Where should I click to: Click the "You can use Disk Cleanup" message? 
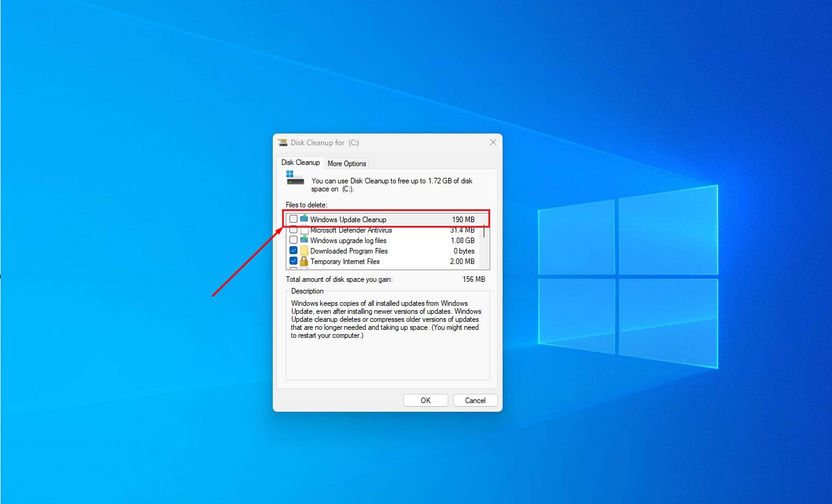[392, 185]
